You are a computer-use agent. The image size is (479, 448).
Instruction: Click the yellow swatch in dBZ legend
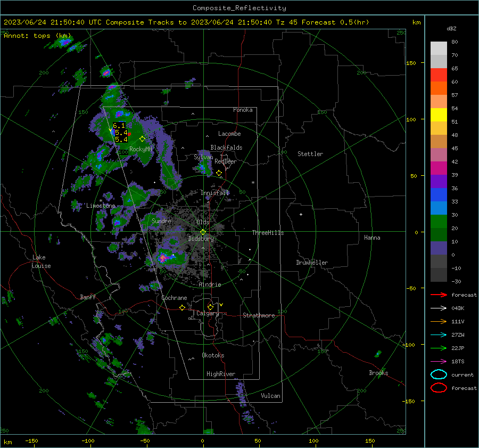point(439,115)
